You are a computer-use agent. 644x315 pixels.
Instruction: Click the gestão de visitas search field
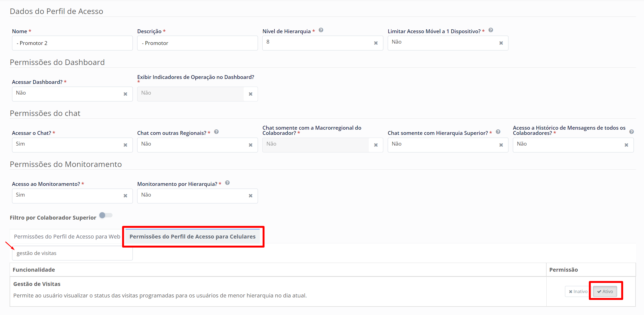click(x=72, y=253)
